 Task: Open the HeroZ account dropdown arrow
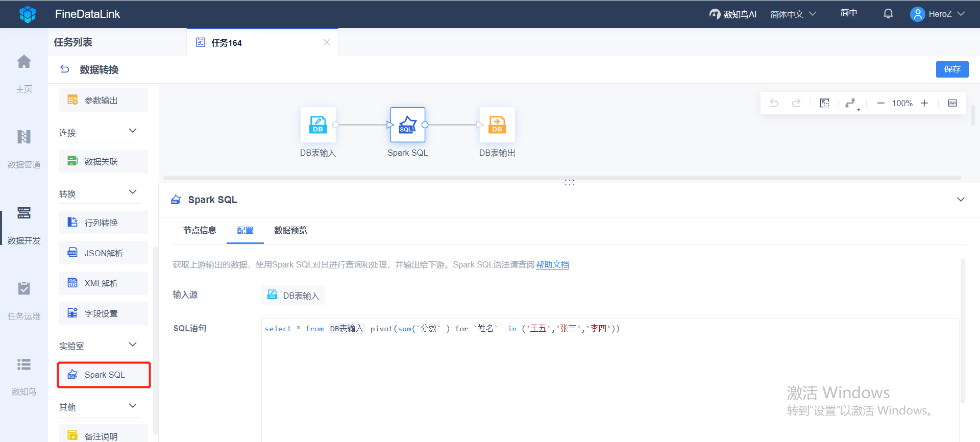[x=961, y=14]
